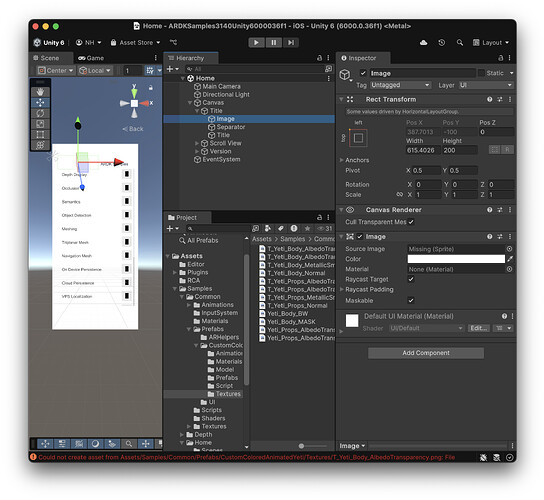Click the eyedropper next to Color

[509, 259]
